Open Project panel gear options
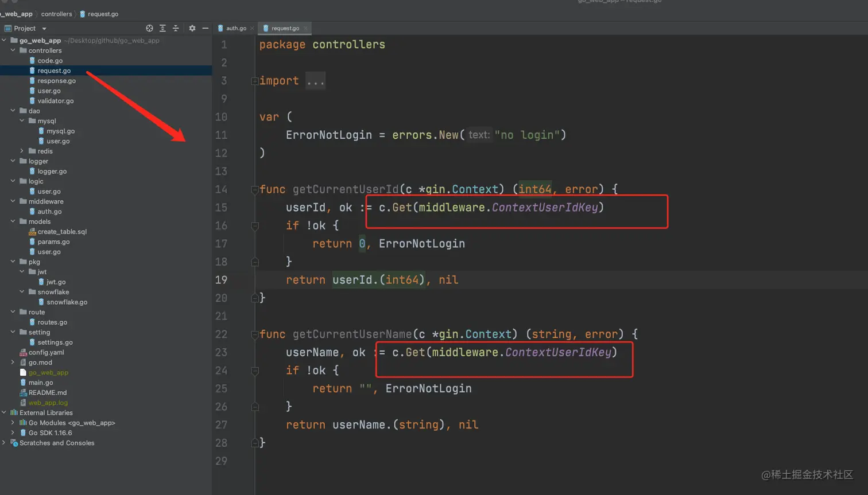This screenshot has width=868, height=495. 192,28
